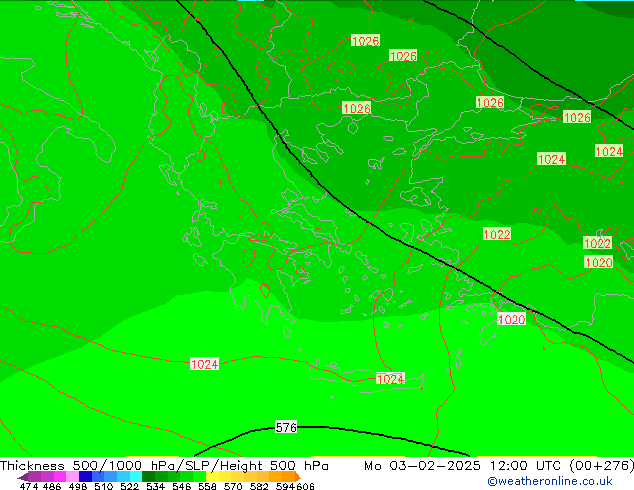Click the 570 legend value
634x490 pixels.
tap(233, 486)
